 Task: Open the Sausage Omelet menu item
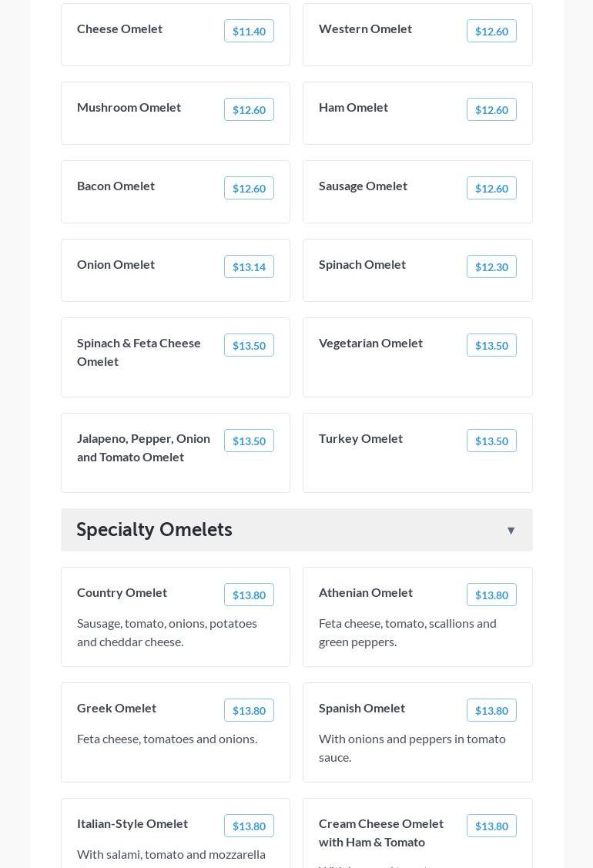(x=363, y=186)
